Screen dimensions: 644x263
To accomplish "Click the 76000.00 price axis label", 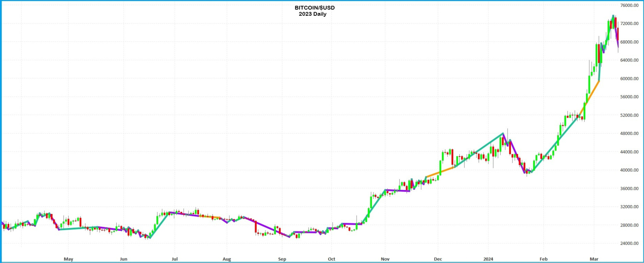I will [629, 5].
